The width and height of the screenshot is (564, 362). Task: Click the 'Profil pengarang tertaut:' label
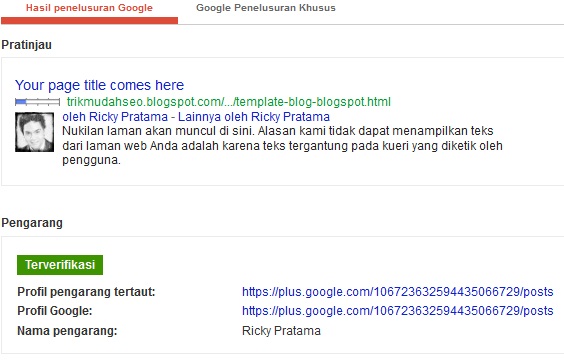(86, 291)
